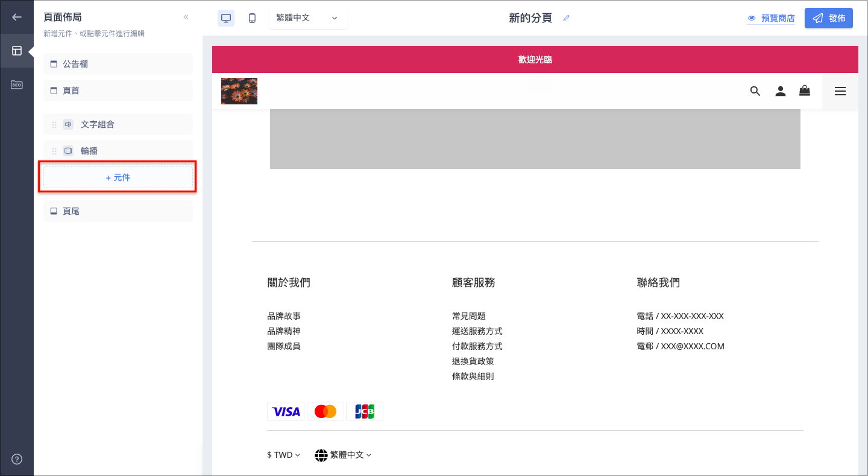
Task: Open the 繁體中文 language dropdown in toolbar
Action: pos(308,18)
